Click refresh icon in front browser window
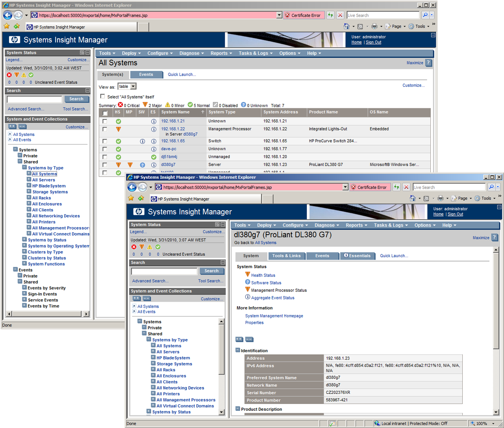504x428 pixels. point(397,187)
